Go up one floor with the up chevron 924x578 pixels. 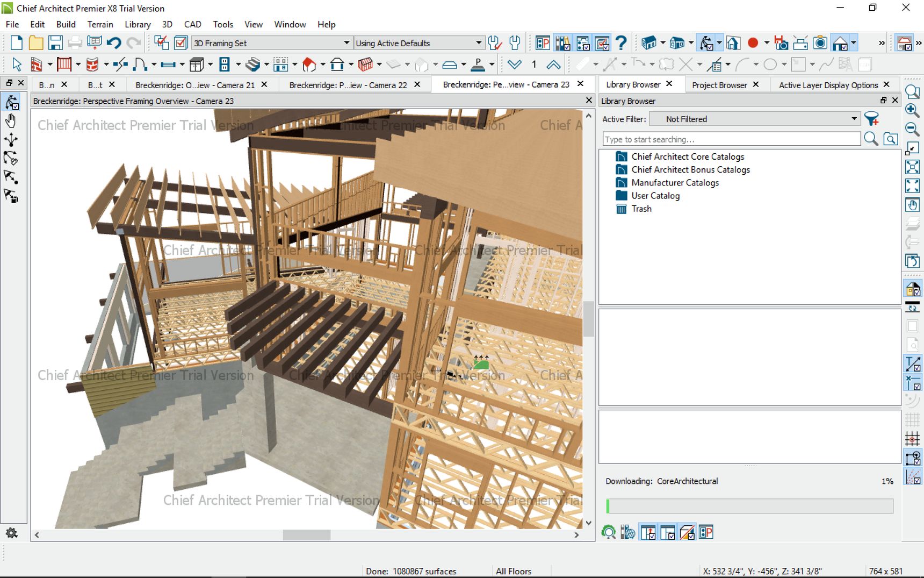(553, 65)
